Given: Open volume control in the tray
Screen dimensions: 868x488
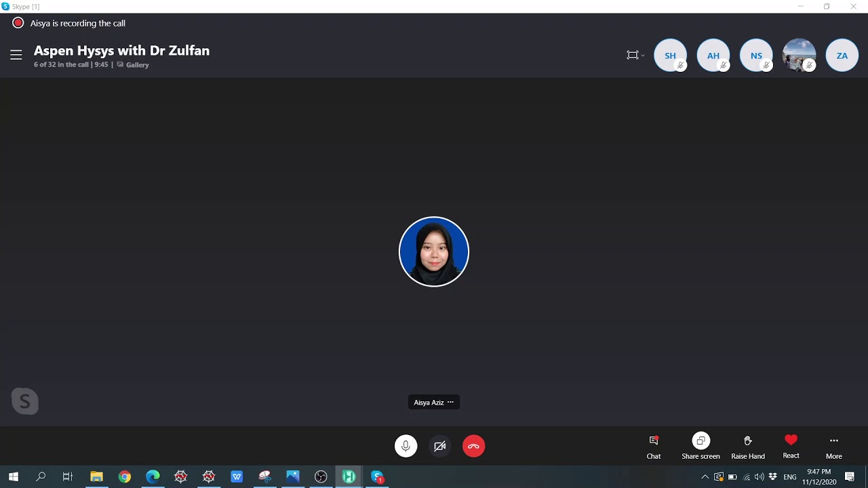Looking at the screenshot, I should (x=759, y=477).
